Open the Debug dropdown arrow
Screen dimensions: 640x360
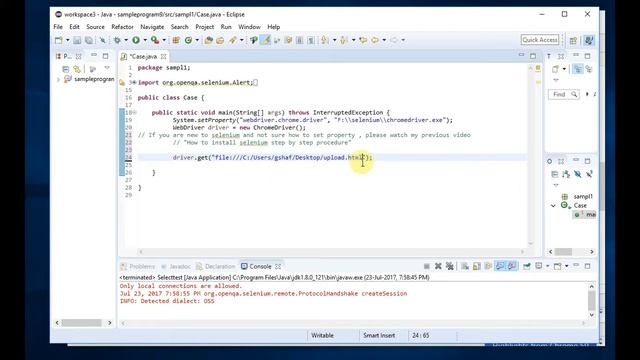[126, 40]
